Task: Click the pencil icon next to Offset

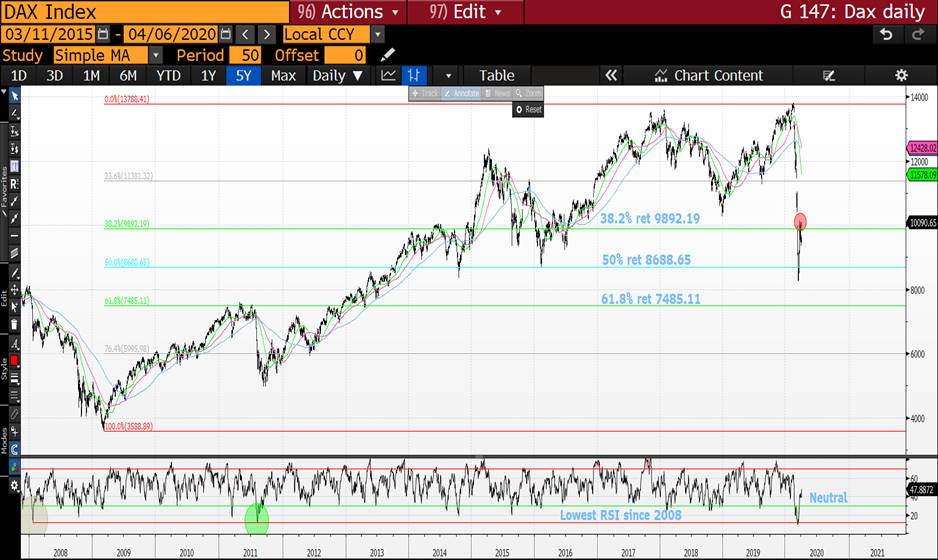Action: [x=388, y=55]
